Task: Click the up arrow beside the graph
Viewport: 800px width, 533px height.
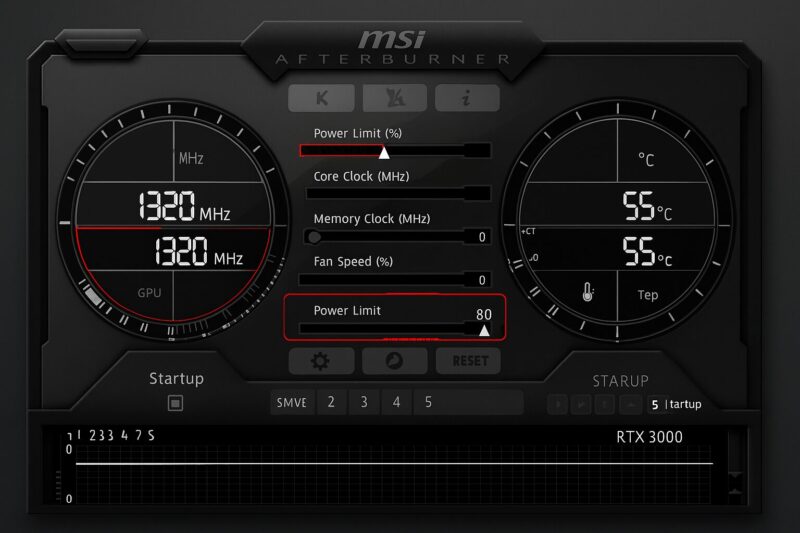Action: coord(735,491)
